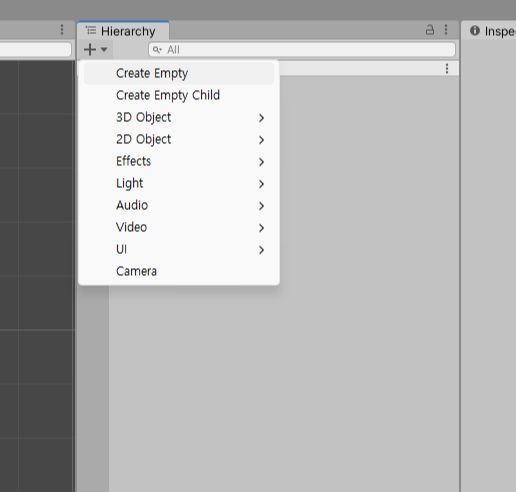Viewport: 516px width, 492px height.
Task: Toggle the Hierarchy panel lock icon
Action: point(430,30)
